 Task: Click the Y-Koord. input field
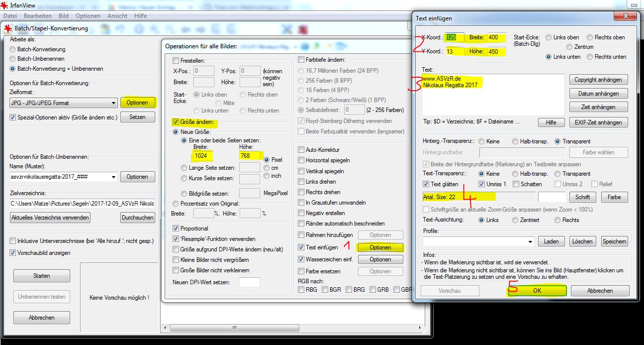[455, 52]
